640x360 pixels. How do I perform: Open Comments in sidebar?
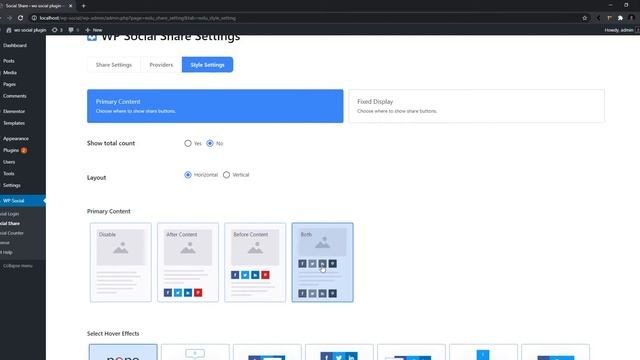(15, 96)
